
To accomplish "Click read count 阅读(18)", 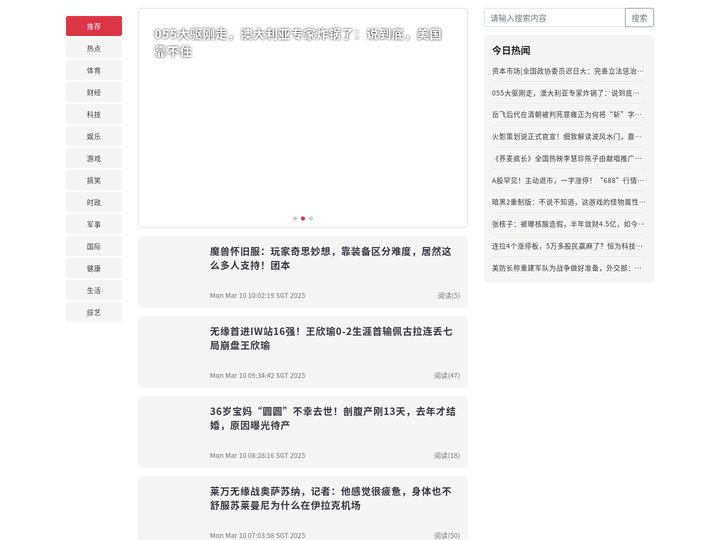I will (x=447, y=456).
